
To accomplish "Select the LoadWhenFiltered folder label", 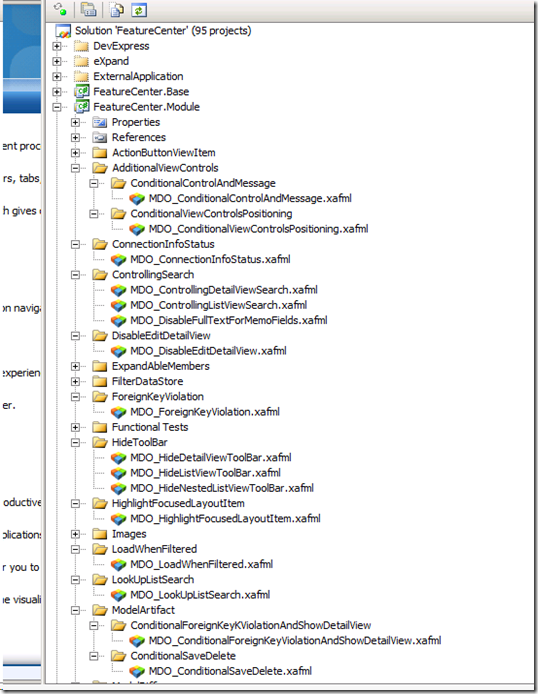I will pyautogui.click(x=154, y=549).
